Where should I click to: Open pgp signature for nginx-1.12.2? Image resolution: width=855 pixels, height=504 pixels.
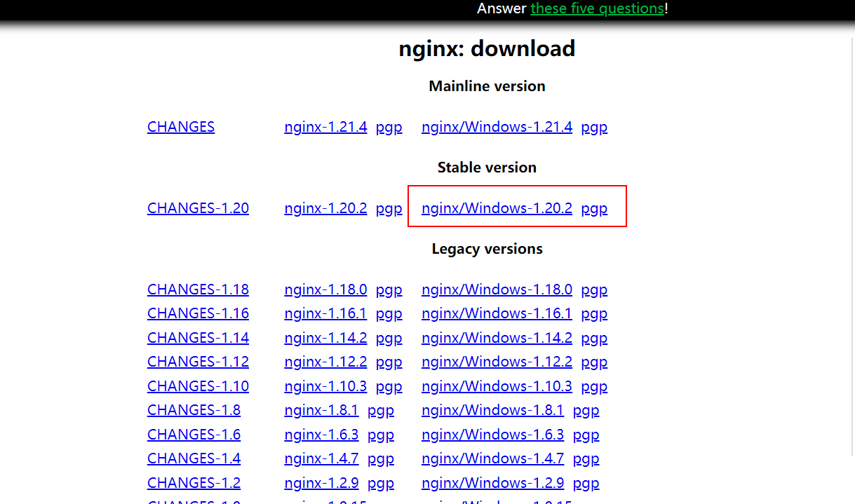coord(389,362)
